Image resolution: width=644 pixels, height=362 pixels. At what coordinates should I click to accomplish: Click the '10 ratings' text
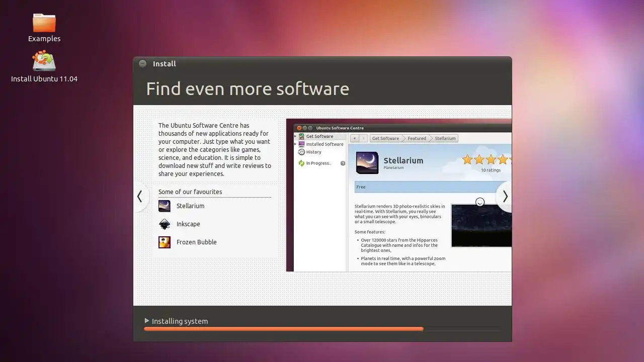pyautogui.click(x=491, y=170)
